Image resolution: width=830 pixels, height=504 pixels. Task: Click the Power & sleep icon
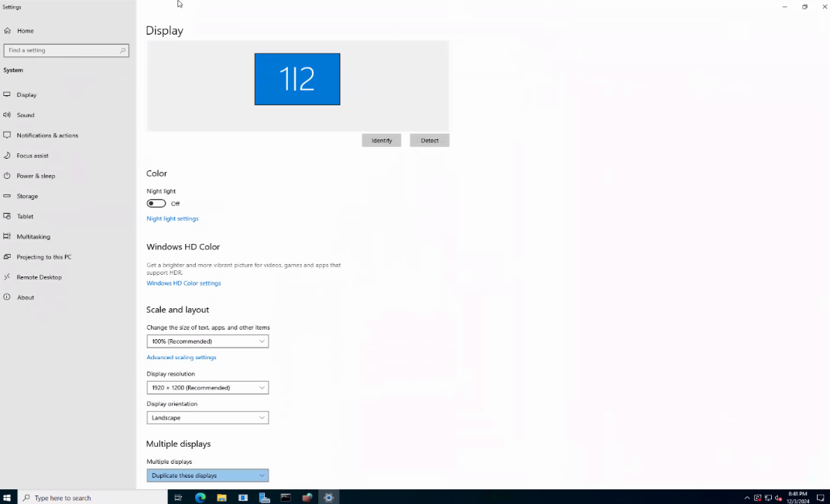click(x=7, y=176)
